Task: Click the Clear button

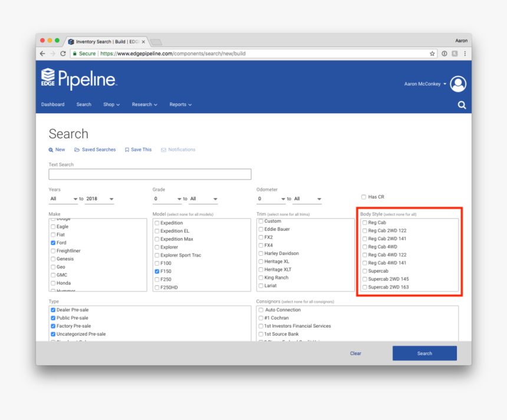Action: point(355,353)
